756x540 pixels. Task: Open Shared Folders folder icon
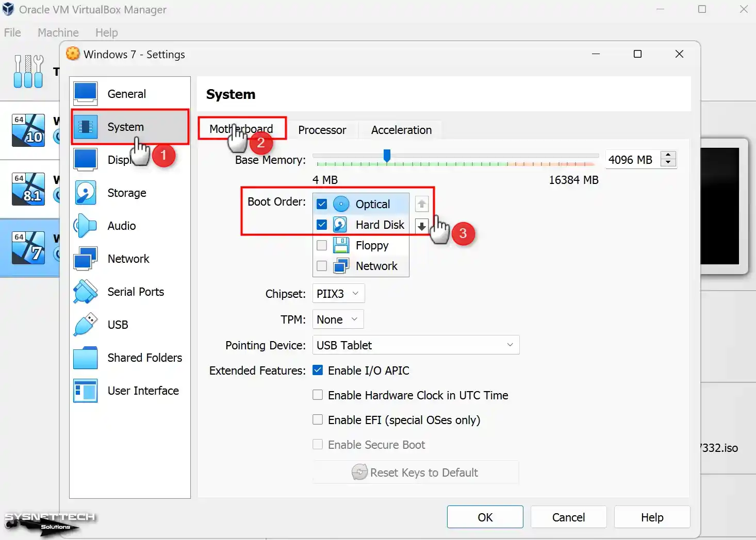point(86,358)
